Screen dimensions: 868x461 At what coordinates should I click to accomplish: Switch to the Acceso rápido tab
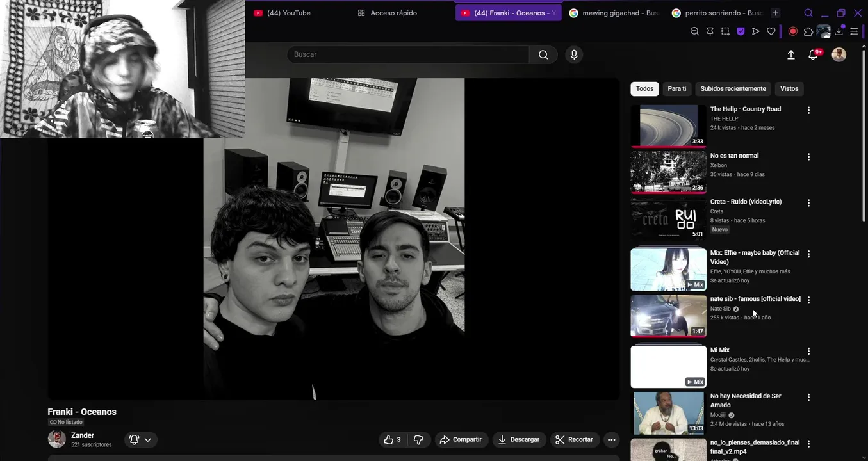click(393, 13)
